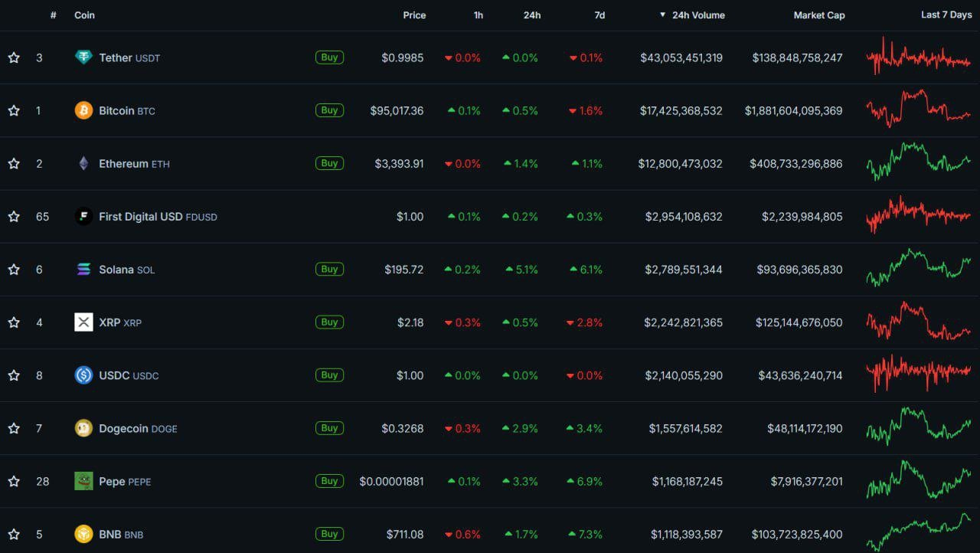
Task: Add Pepe to favorites via star
Action: pyautogui.click(x=14, y=481)
